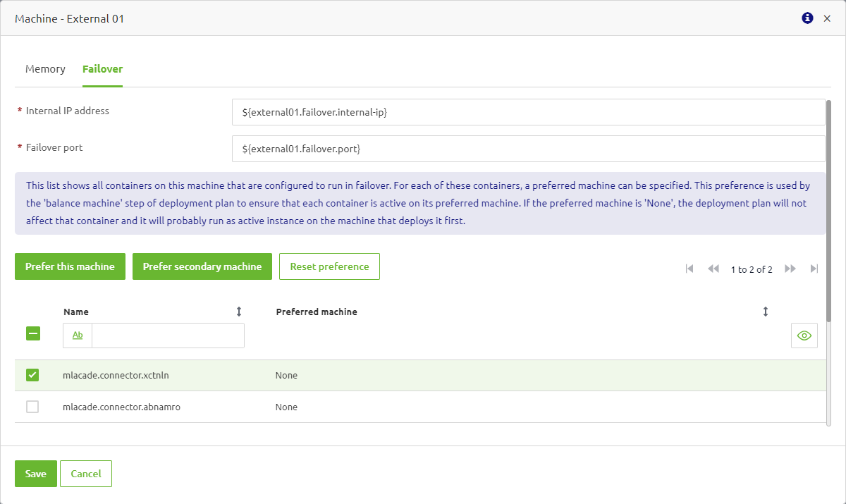Check the mlacade.connector.abnamro row

32,407
